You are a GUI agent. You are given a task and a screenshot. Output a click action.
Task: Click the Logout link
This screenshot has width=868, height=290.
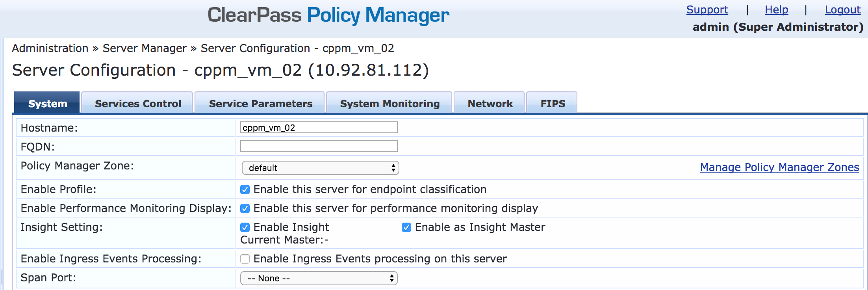coord(842,9)
